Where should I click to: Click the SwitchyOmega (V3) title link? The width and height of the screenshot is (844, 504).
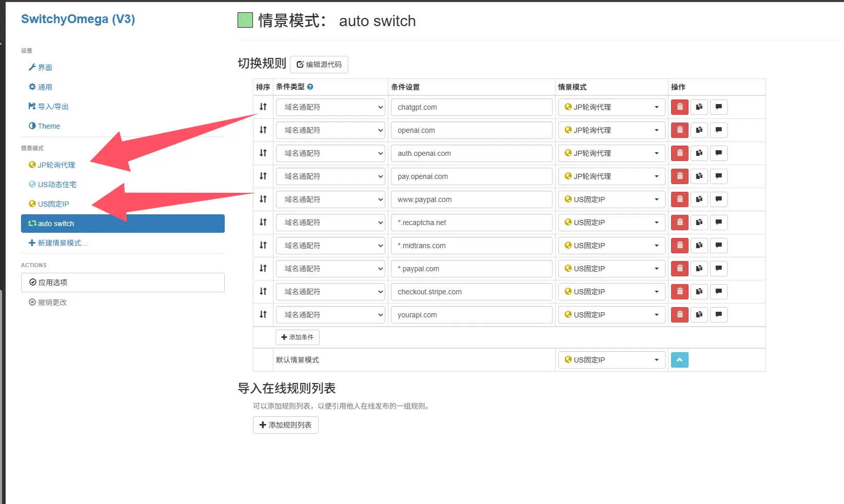pyautogui.click(x=78, y=19)
